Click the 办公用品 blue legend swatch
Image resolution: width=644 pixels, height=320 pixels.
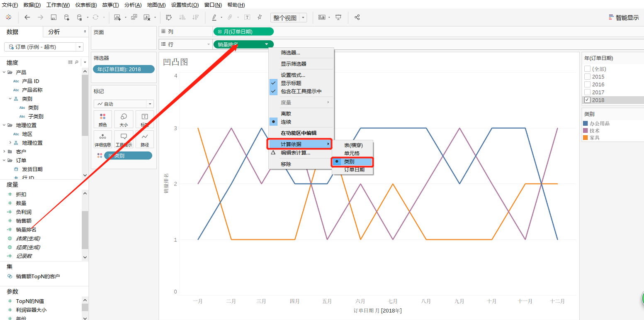(x=586, y=123)
